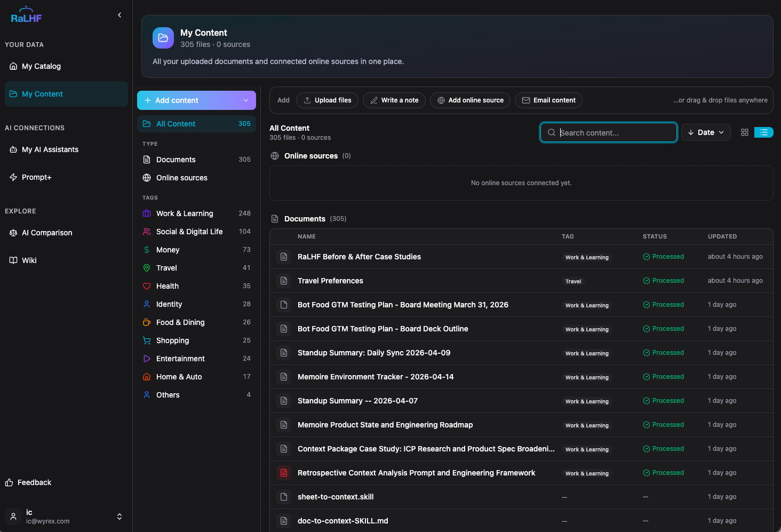
Task: Click the Travel tag pin icon
Action: 147,268
